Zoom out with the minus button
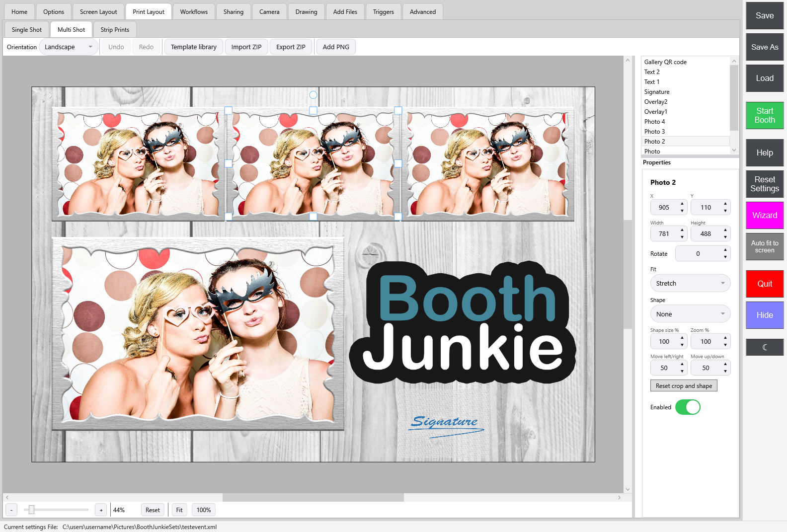787x532 pixels. coord(11,510)
